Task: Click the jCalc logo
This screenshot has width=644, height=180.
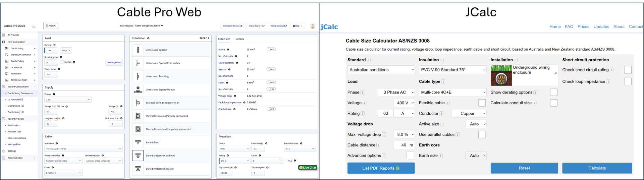Action: [329, 27]
